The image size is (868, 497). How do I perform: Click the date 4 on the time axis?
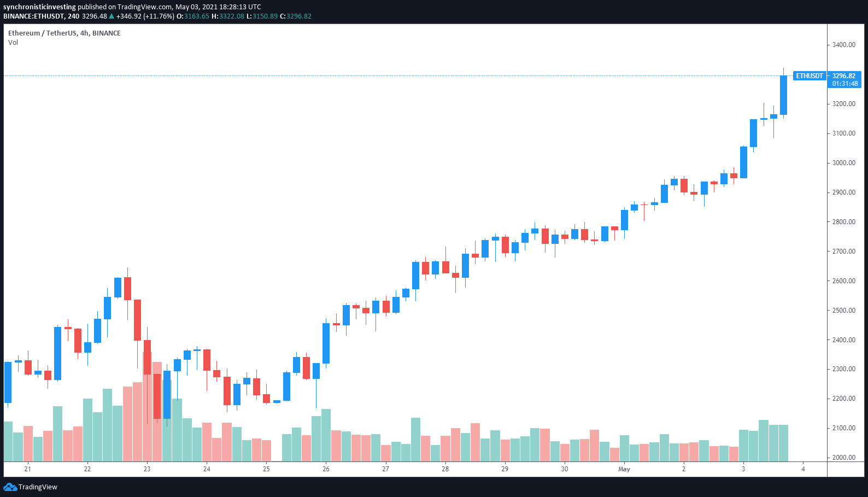pos(803,469)
